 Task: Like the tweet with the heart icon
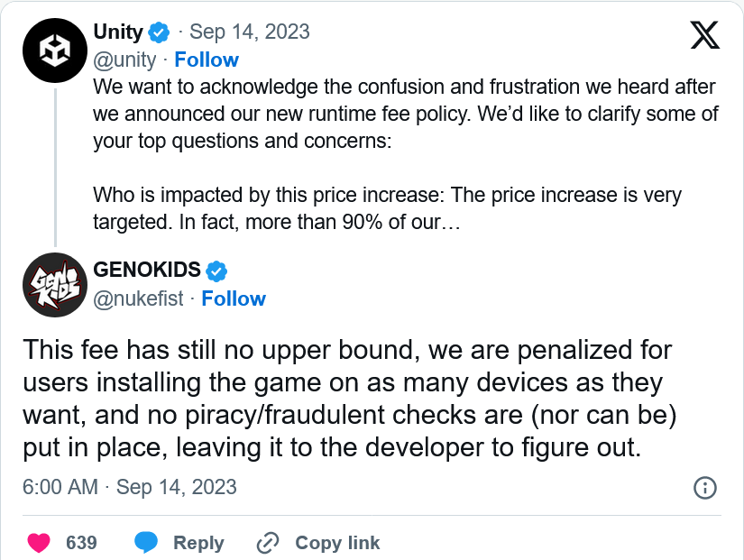click(39, 543)
